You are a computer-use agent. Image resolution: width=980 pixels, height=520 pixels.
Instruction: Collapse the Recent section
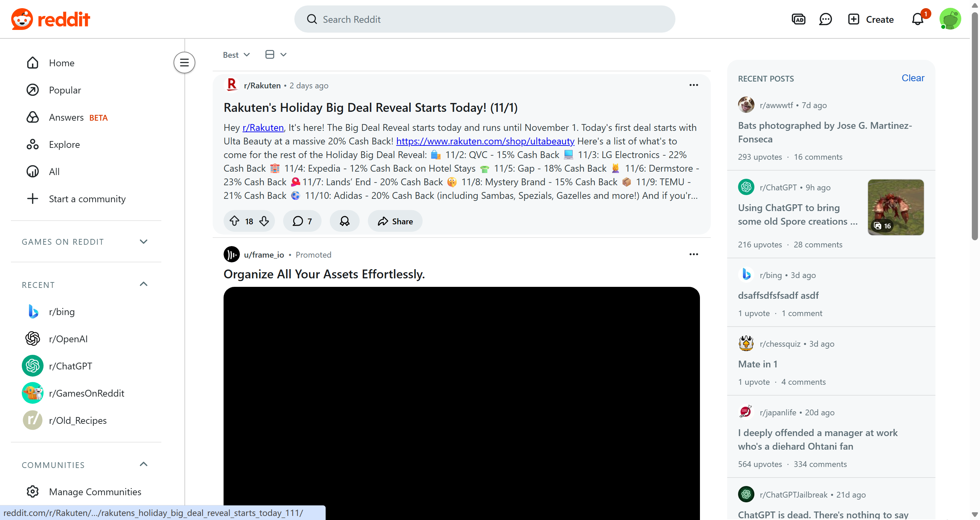click(x=143, y=284)
